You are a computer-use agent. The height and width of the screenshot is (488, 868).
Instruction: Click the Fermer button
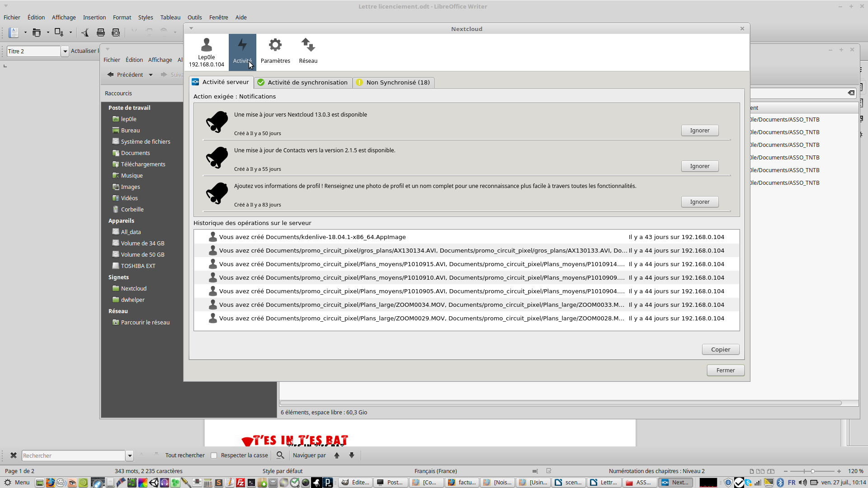click(x=725, y=371)
